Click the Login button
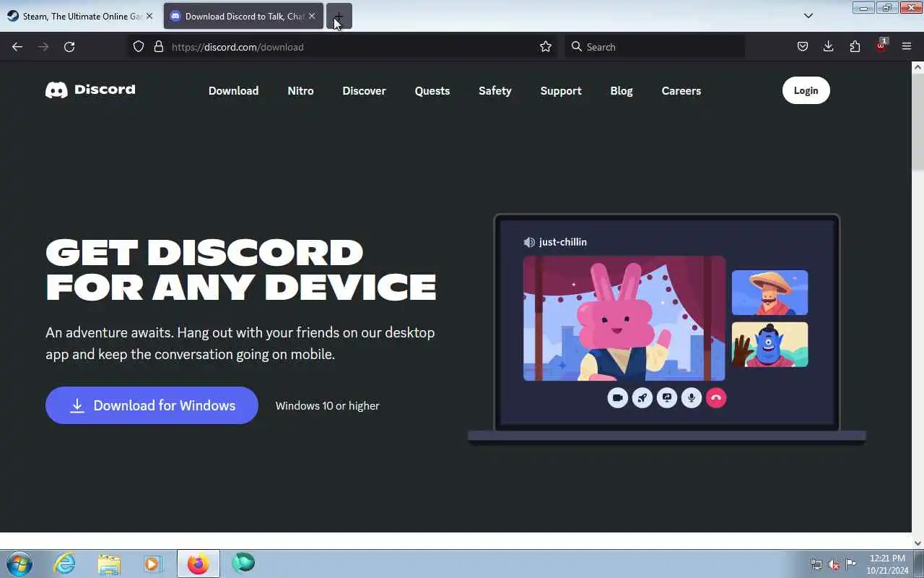This screenshot has width=924, height=578. pos(806,90)
